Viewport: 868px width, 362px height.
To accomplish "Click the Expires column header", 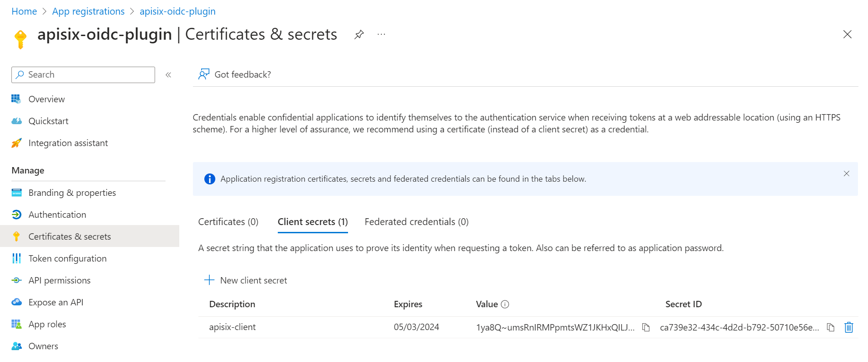I will (x=408, y=304).
